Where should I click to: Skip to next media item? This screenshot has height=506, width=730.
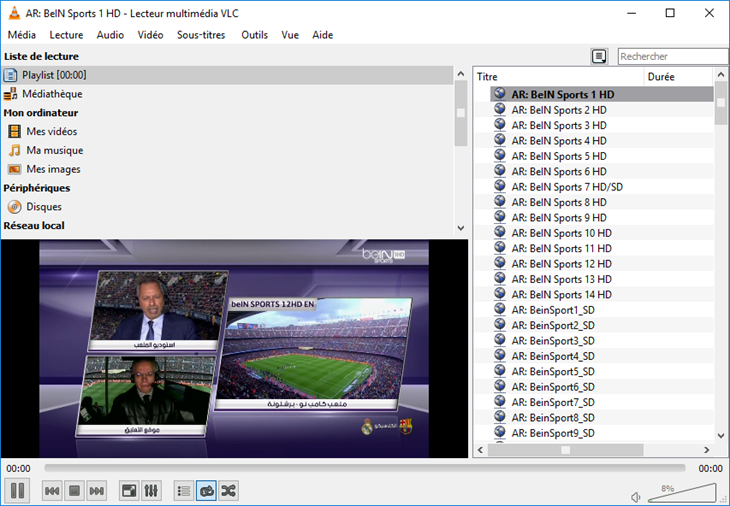tap(96, 491)
